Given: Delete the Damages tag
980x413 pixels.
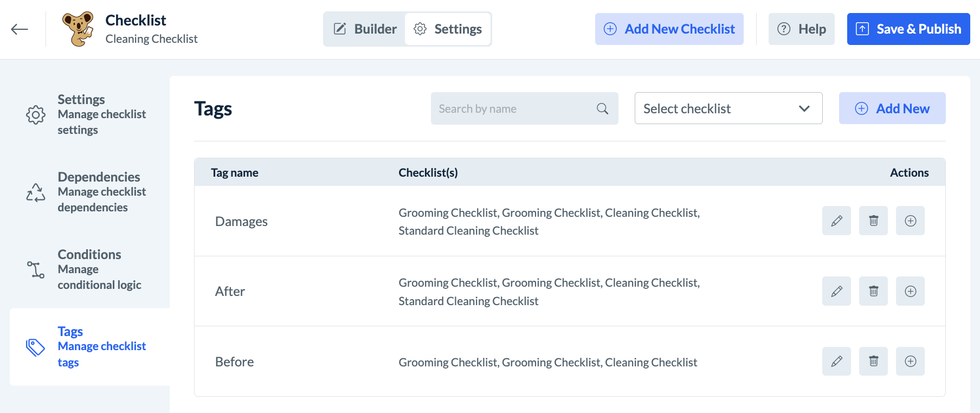Looking at the screenshot, I should click(873, 221).
